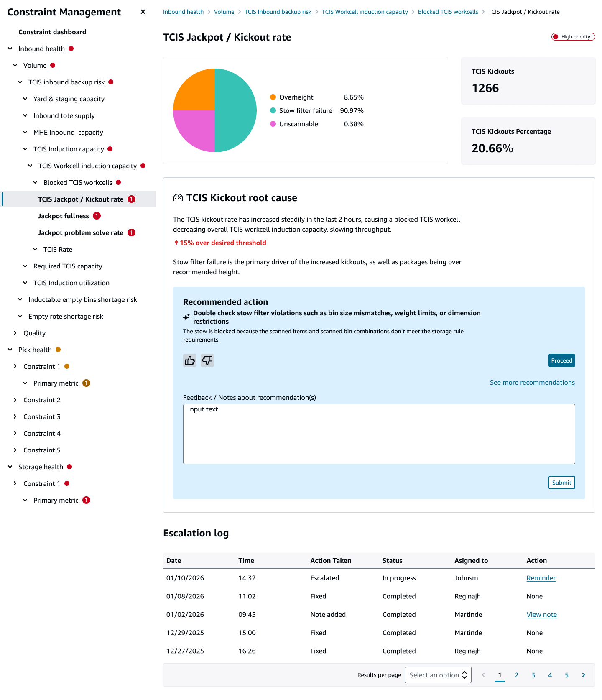
Task: Click the Reminder link for Johnsm
Action: (x=541, y=578)
